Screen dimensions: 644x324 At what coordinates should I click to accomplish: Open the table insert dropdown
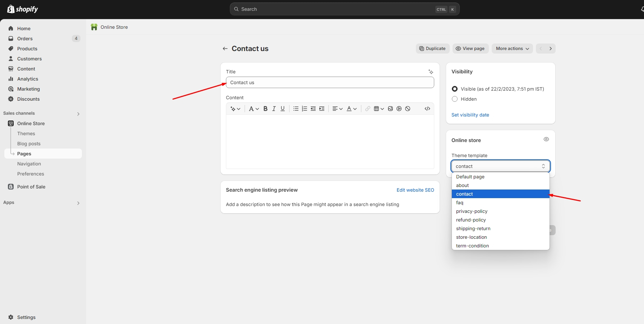tap(379, 109)
